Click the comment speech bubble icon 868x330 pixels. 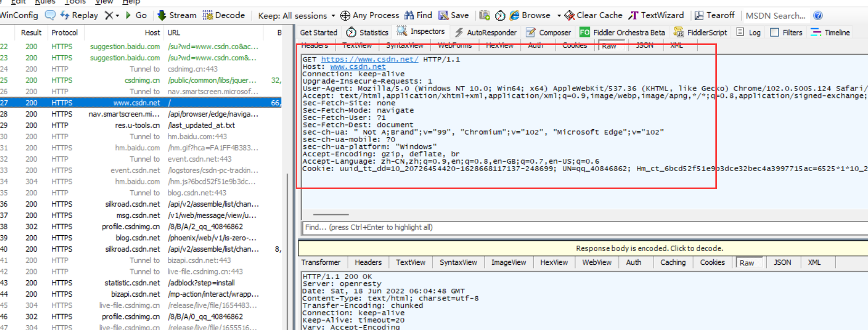pyautogui.click(x=50, y=15)
